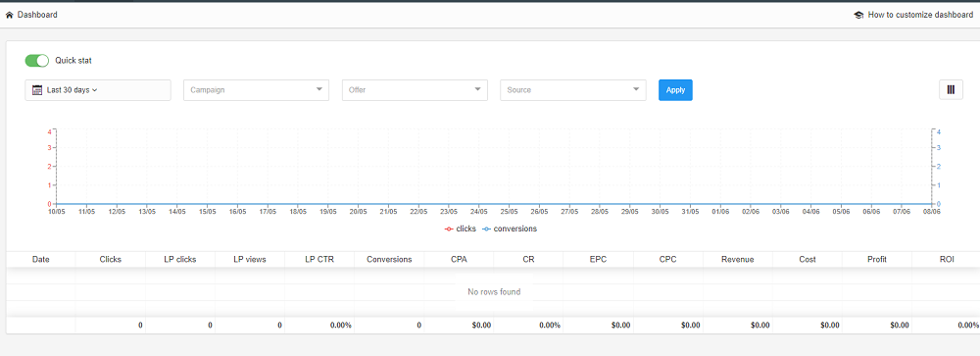Viewport: 980px width, 356px height.
Task: Toggle the Quick stat switch
Action: coord(37,61)
